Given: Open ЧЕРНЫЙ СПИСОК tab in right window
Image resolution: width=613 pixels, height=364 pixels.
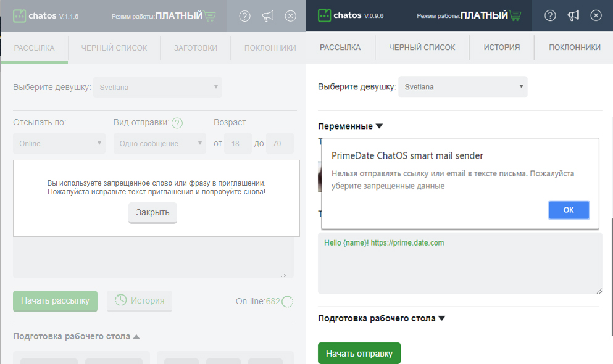Looking at the screenshot, I should tap(422, 48).
